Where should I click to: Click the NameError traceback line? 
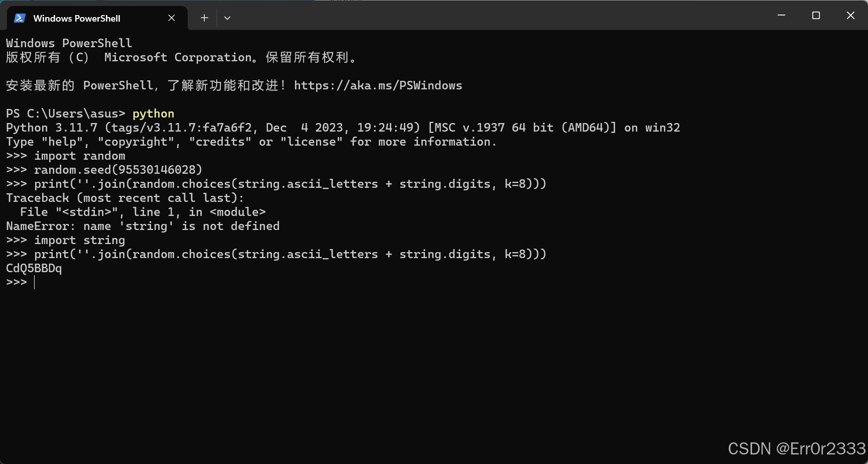142,226
